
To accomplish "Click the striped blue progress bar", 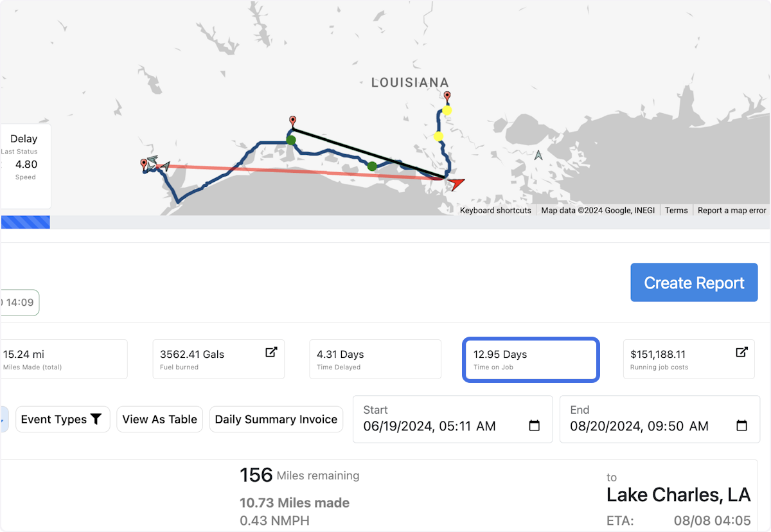I will [26, 222].
